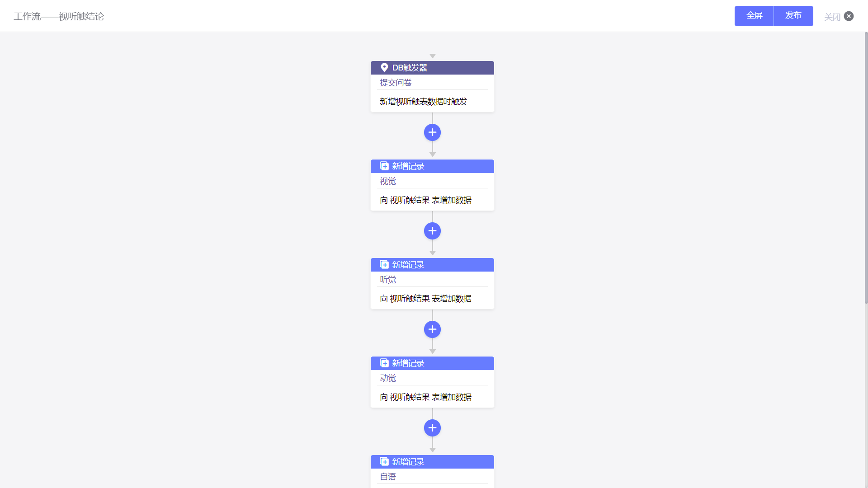Close the workflow editor via 关闭

tap(839, 17)
